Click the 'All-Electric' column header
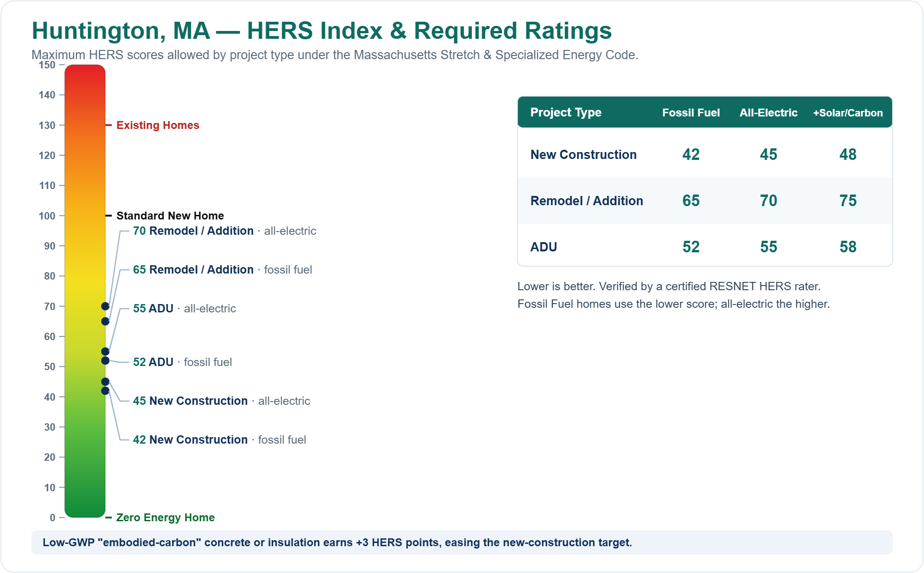This screenshot has width=924, height=573. (x=769, y=113)
